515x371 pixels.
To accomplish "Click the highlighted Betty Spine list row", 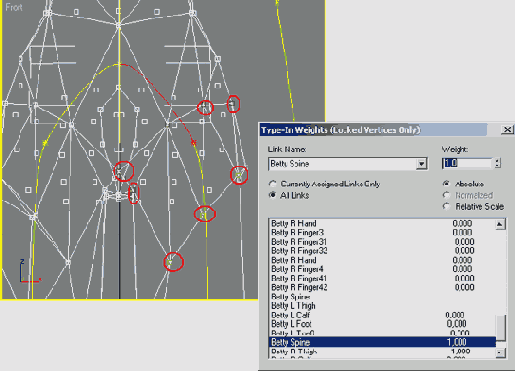I will [382, 342].
